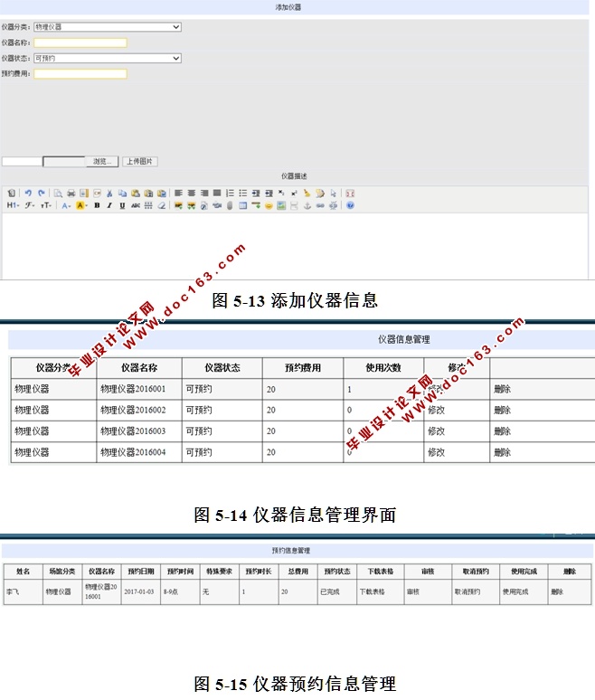Click 修改 for 物理仪器2016003
Viewport: 595px width, 700px height.
436,431
